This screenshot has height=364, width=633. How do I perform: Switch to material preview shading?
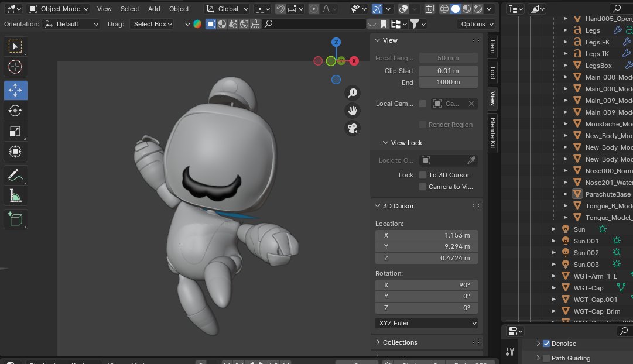click(467, 9)
